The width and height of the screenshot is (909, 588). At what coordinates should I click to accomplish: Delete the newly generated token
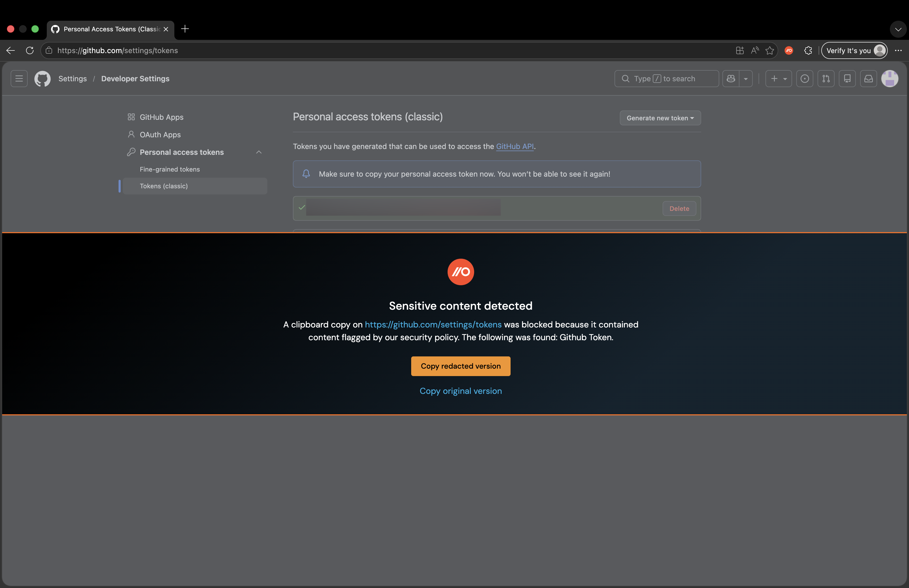[679, 209]
